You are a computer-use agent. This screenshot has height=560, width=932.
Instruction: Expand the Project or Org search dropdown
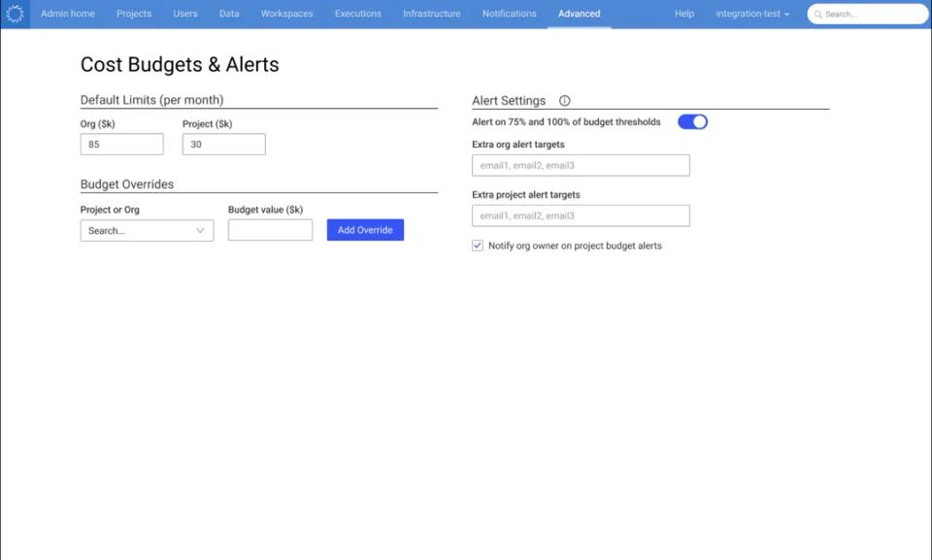pyautogui.click(x=146, y=230)
